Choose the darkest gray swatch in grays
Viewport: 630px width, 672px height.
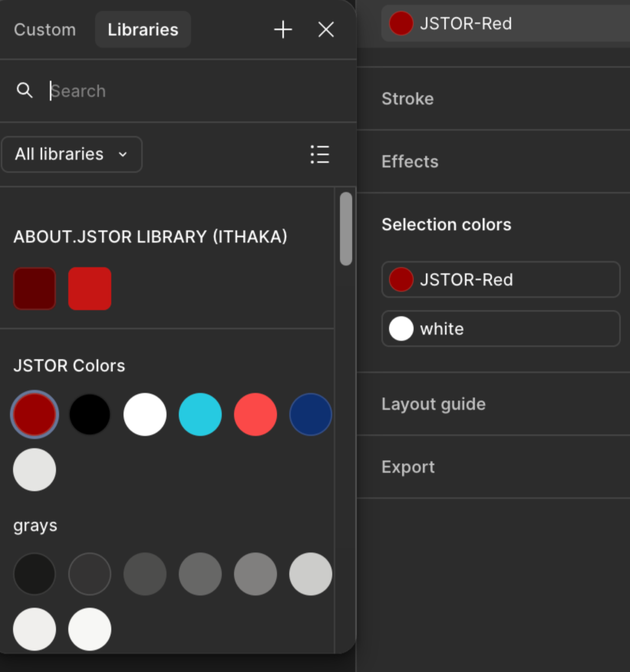pos(35,574)
